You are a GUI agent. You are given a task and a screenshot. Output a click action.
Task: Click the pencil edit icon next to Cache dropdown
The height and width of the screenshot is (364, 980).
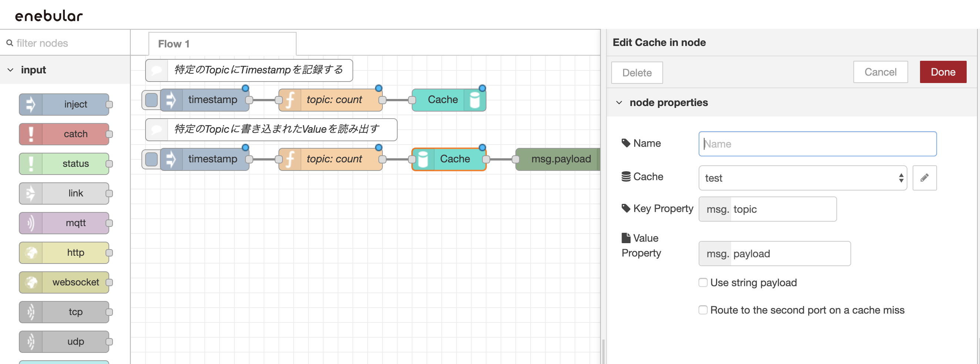(924, 178)
